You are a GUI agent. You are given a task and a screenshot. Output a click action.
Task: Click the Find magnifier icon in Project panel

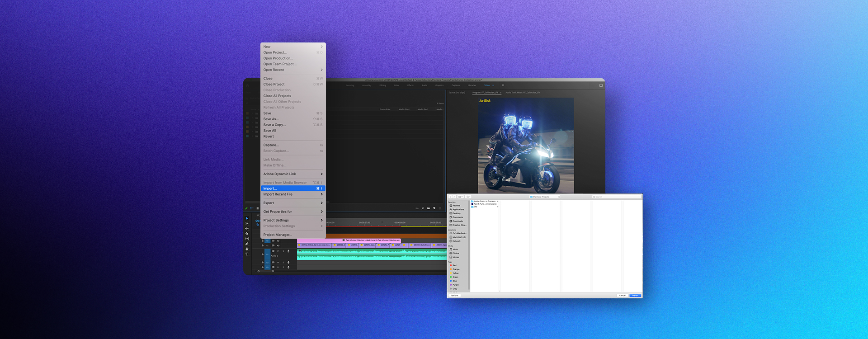(423, 208)
